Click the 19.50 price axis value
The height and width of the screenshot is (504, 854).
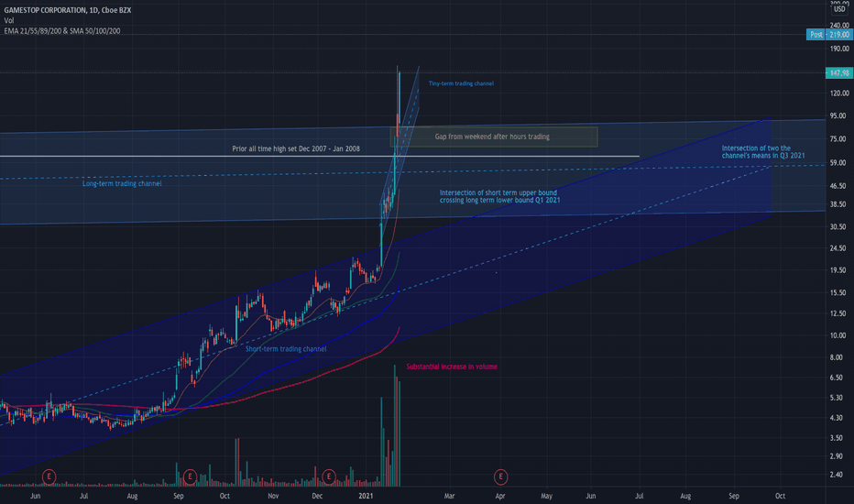838,270
